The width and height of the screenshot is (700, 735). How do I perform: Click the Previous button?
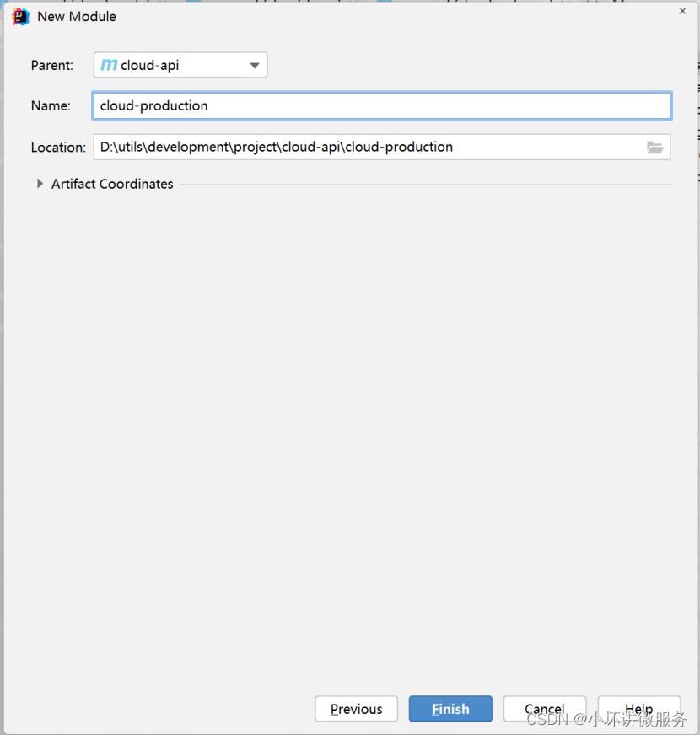coord(356,709)
